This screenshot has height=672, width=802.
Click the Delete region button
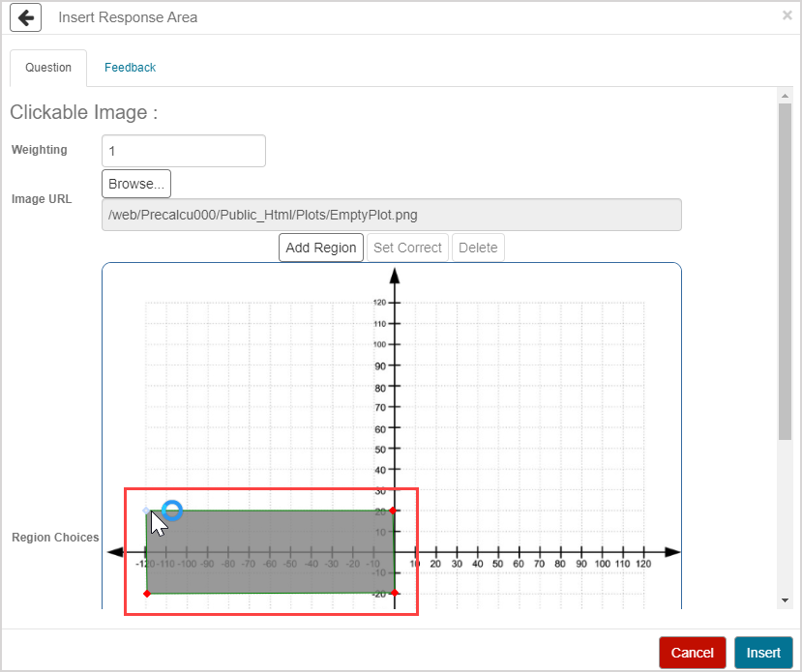pyautogui.click(x=478, y=248)
